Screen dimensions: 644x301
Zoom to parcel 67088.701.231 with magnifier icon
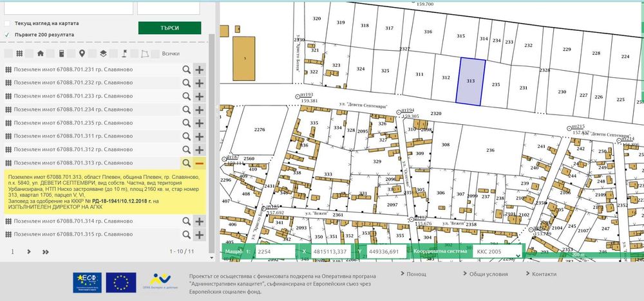coord(187,69)
